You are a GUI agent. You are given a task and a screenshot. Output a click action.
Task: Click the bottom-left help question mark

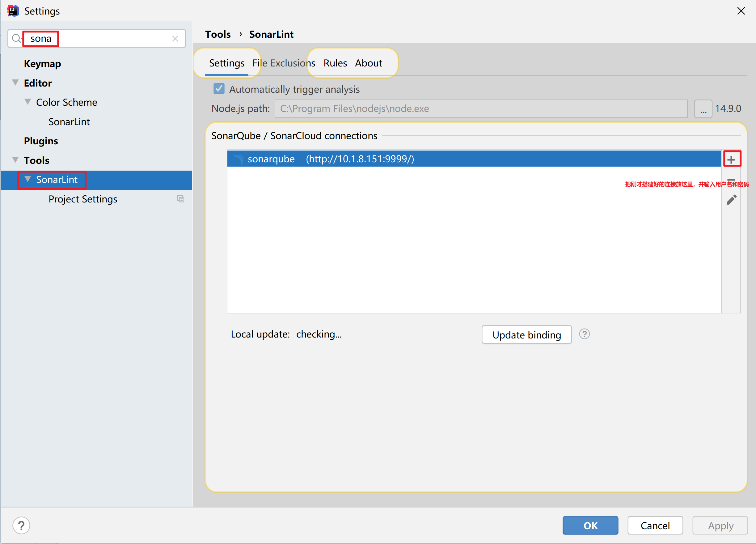pyautogui.click(x=21, y=525)
